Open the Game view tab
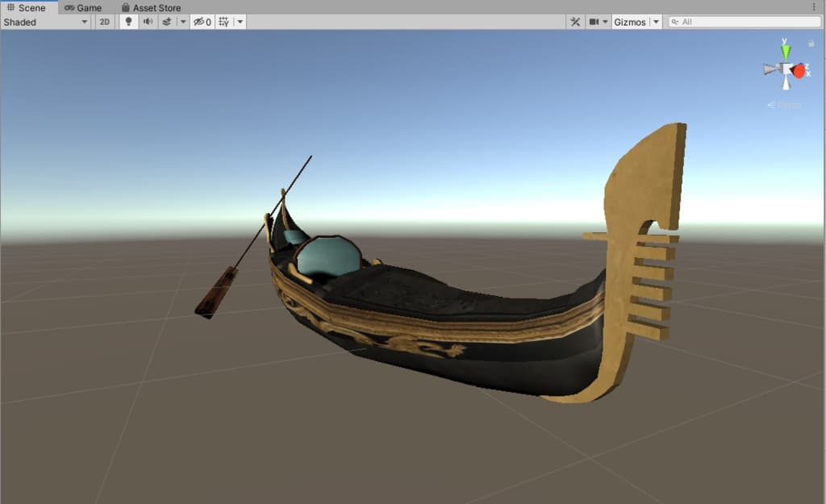826x504 pixels. coord(83,7)
